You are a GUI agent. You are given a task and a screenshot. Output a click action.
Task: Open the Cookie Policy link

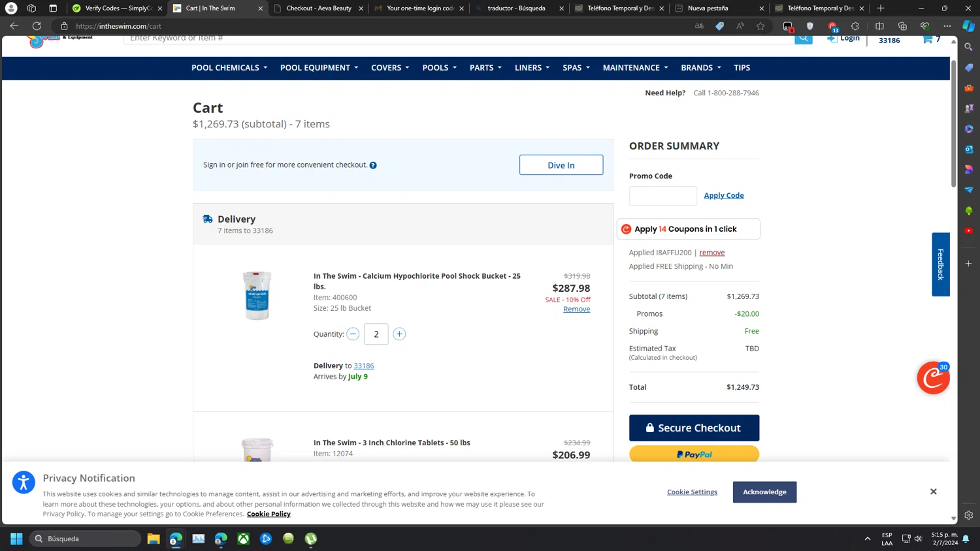click(269, 514)
